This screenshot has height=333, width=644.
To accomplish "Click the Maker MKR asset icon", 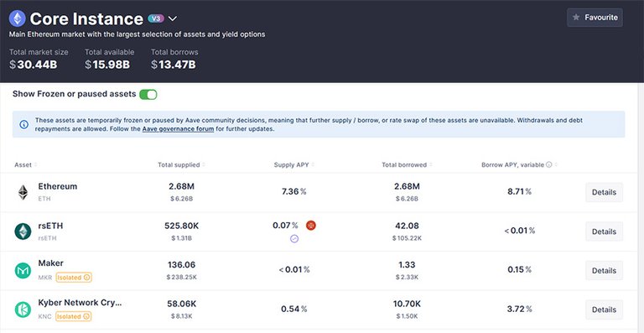I will 23,271.
